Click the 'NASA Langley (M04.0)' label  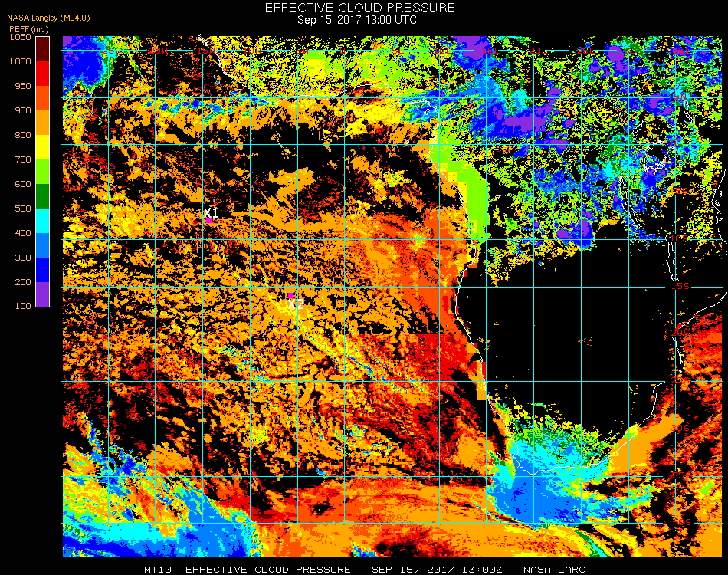48,18
